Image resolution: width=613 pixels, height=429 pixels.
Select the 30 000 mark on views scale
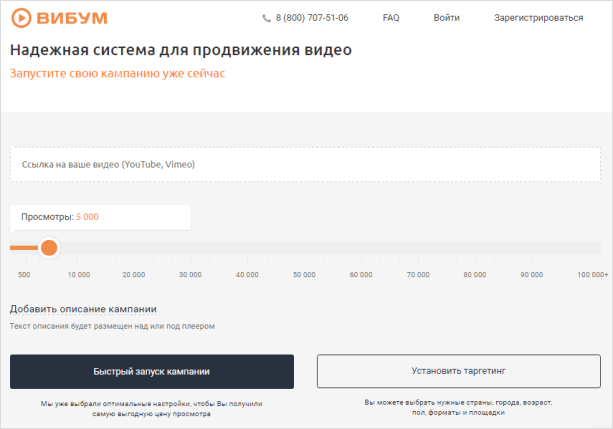point(190,274)
